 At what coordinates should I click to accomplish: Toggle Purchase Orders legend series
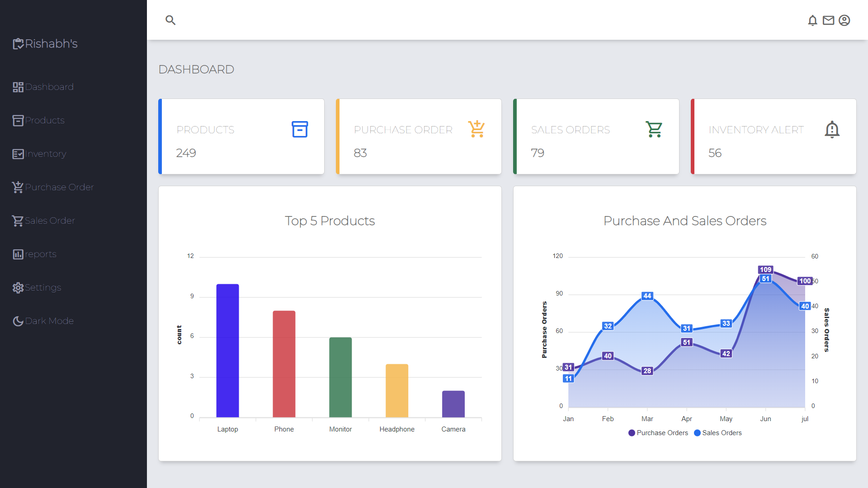[x=658, y=433]
